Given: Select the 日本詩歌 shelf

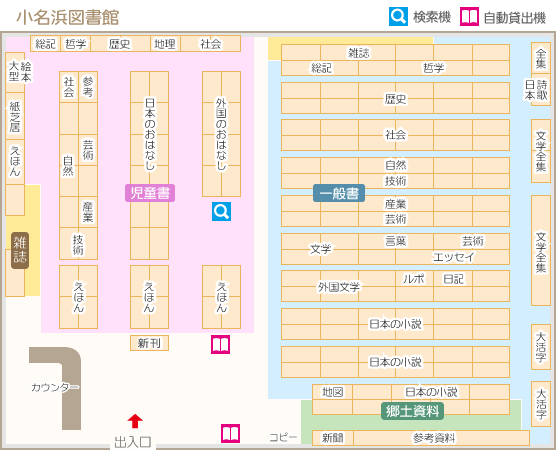Looking at the screenshot, I should (x=541, y=90).
